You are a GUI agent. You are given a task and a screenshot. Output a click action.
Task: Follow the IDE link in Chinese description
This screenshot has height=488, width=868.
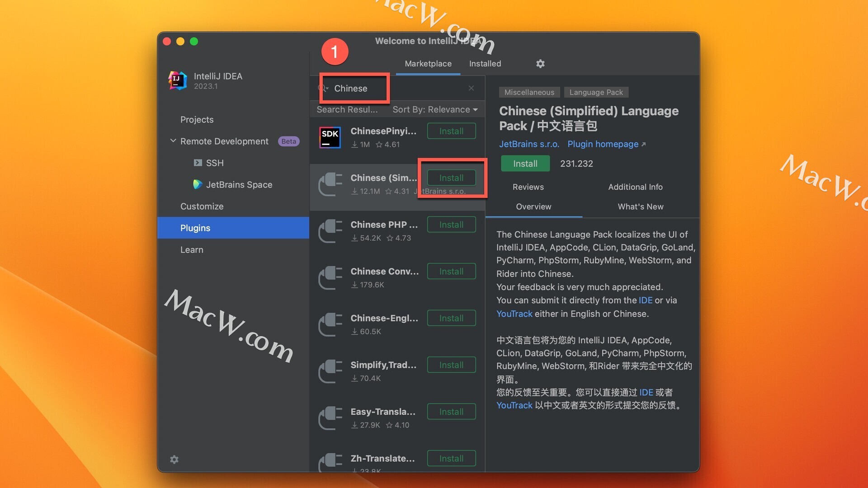coord(646,392)
